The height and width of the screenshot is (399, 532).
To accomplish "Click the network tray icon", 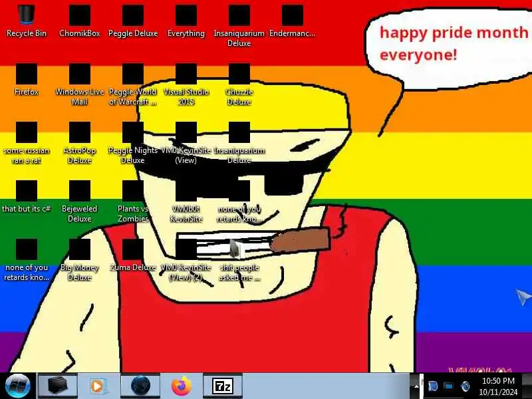I will point(449,386).
